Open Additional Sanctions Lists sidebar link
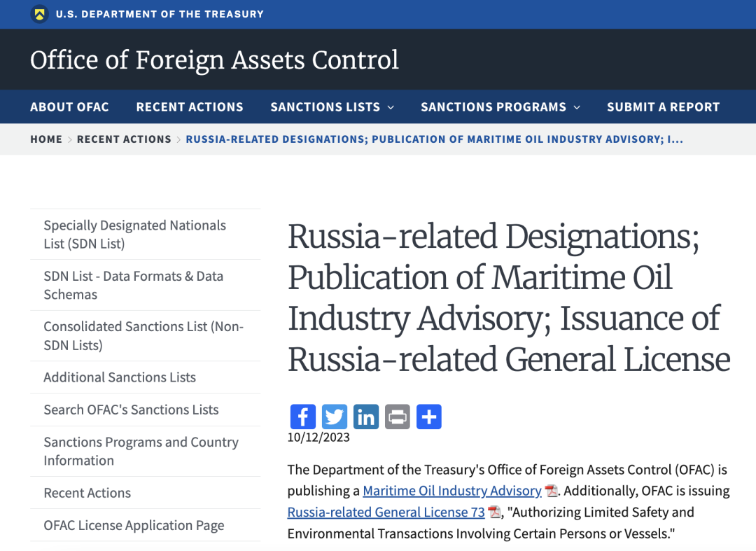This screenshot has height=551, width=756. tap(145, 377)
